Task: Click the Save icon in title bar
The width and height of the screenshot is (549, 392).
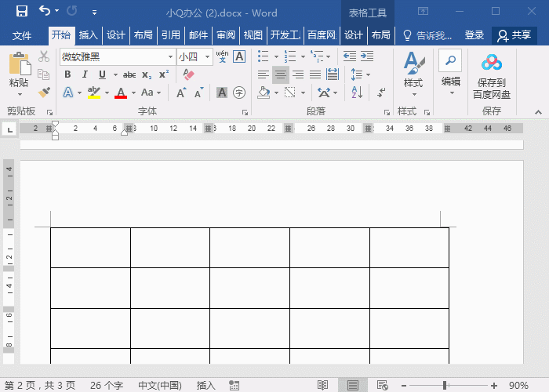Action: (x=21, y=12)
